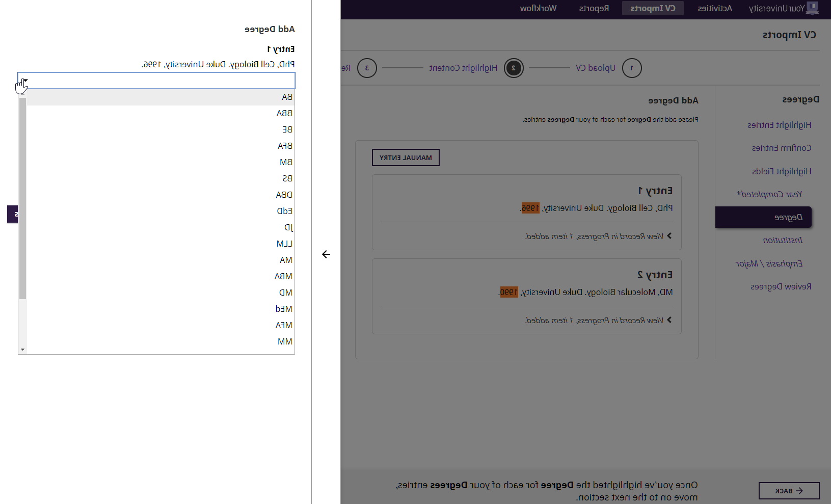
Task: Go to Highlight Fields sidebar step
Action: [x=782, y=171]
